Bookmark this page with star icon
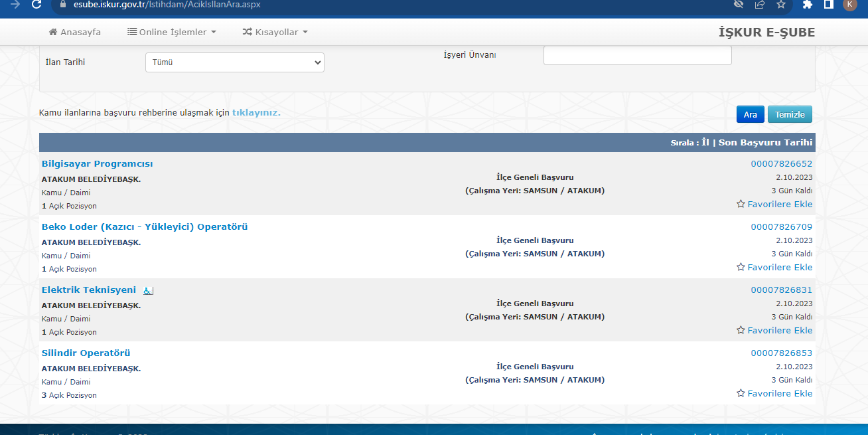 781,4
